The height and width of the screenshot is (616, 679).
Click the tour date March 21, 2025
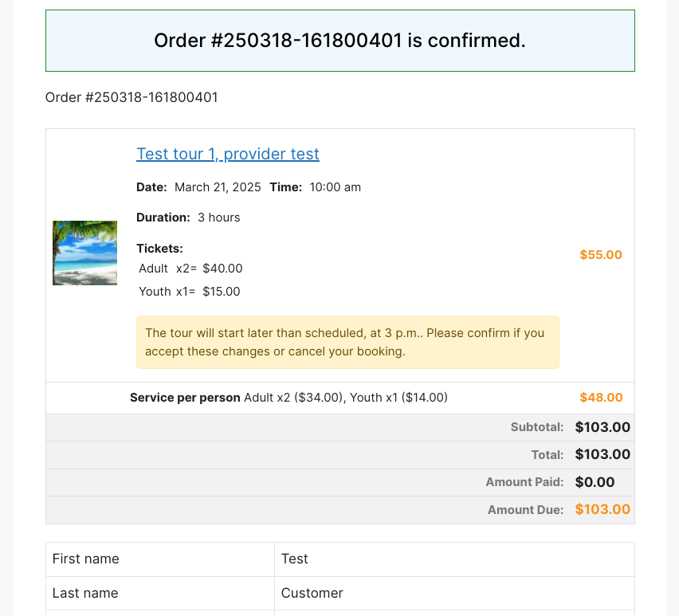[x=218, y=187]
